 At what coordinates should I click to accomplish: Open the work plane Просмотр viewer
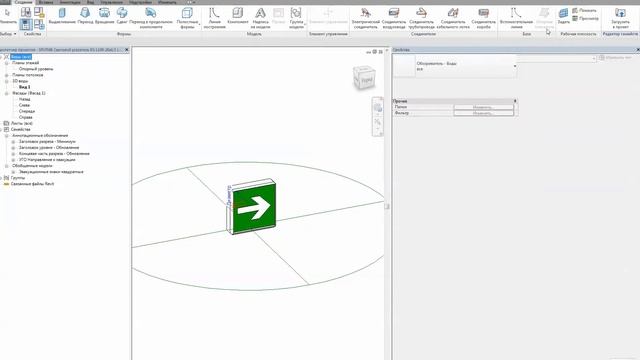pos(586,18)
